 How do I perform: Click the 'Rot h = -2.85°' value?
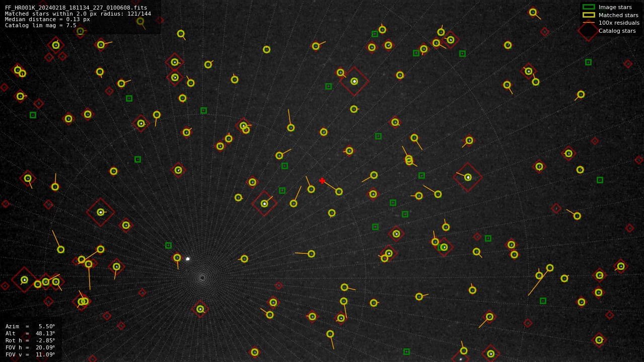[x=30, y=340]
